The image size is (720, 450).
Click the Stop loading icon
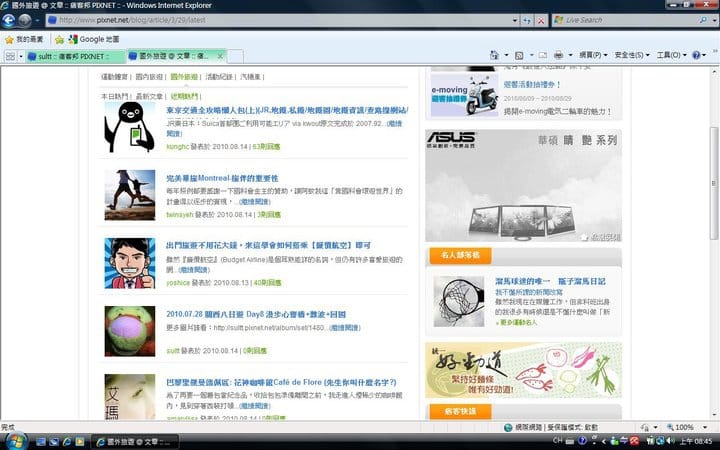point(541,19)
